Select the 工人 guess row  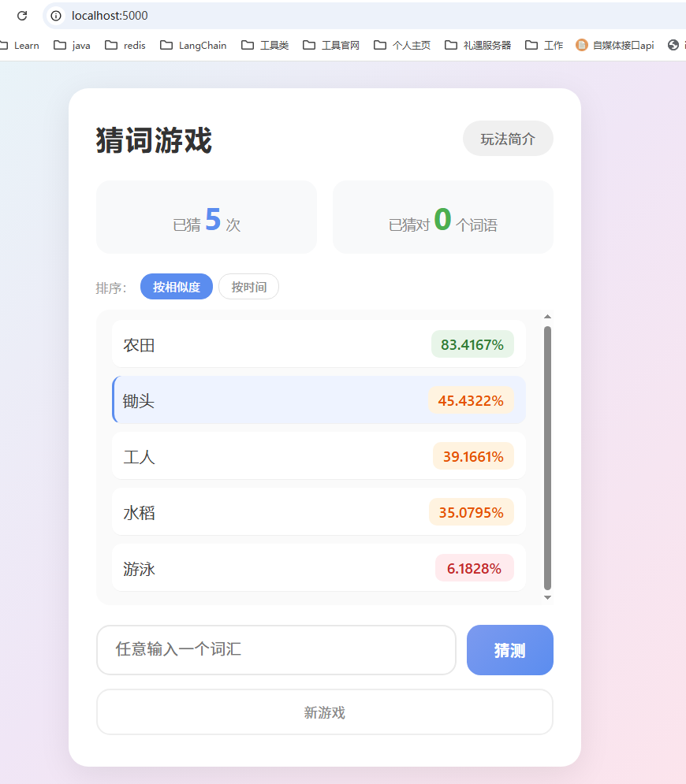pos(319,456)
